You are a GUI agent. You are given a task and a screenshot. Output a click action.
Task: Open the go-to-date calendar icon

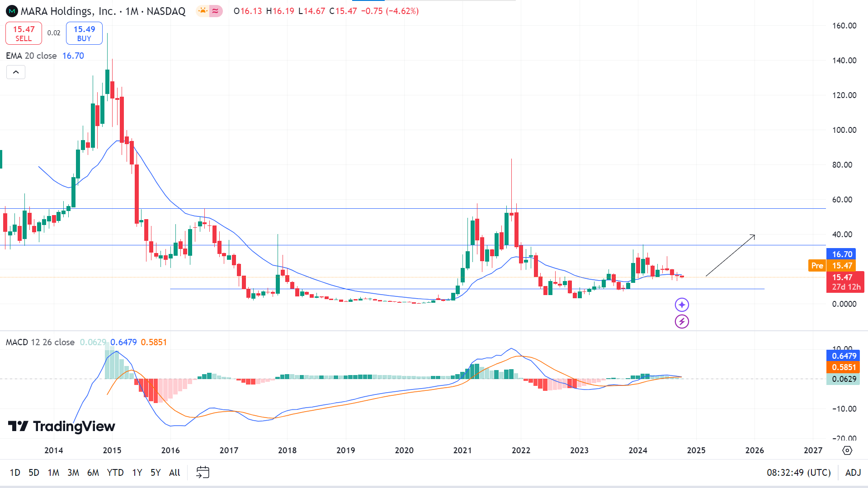point(203,473)
